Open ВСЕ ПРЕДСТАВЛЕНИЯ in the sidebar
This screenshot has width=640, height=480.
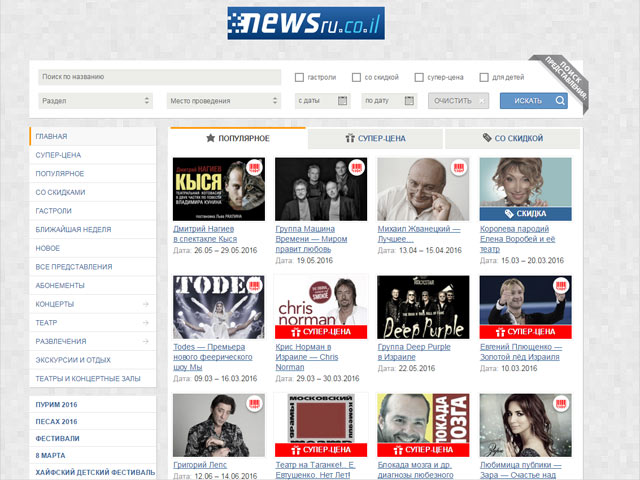93,267
